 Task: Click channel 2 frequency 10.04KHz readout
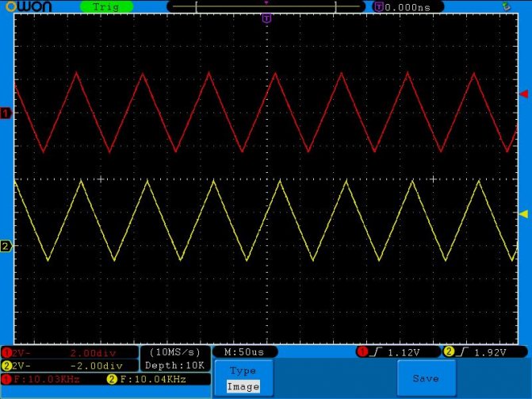[x=153, y=379]
